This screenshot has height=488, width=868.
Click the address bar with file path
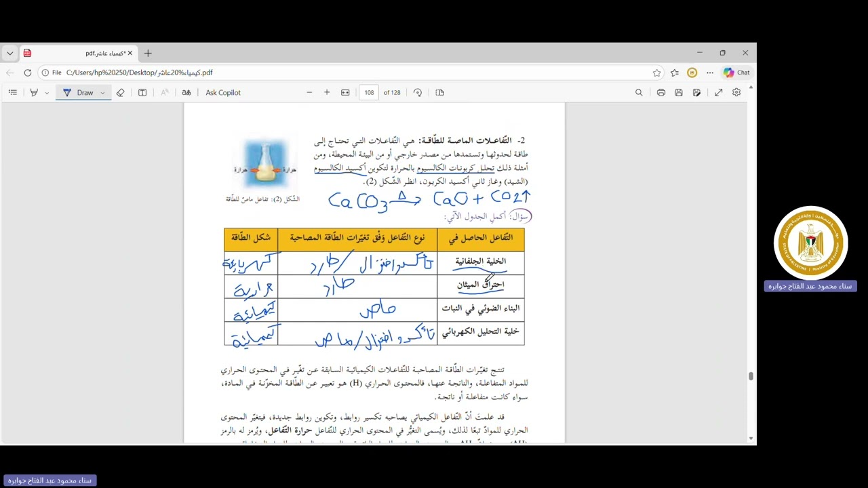pos(353,73)
